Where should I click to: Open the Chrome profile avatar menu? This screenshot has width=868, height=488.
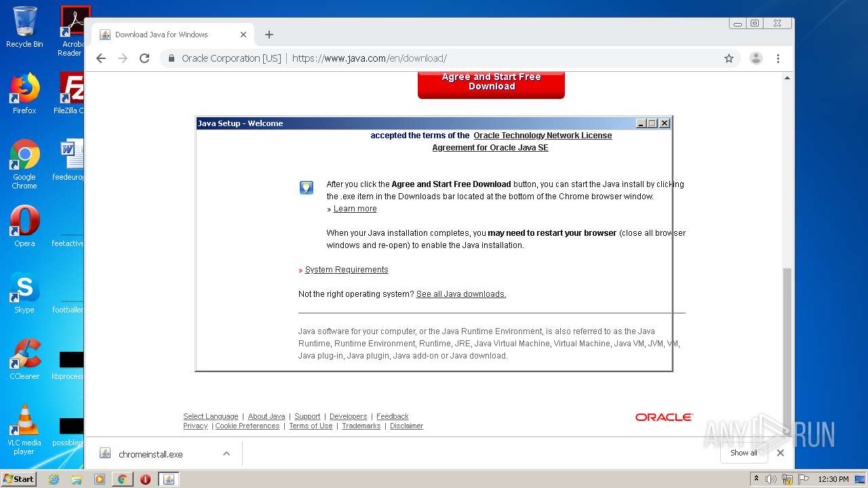pos(756,58)
